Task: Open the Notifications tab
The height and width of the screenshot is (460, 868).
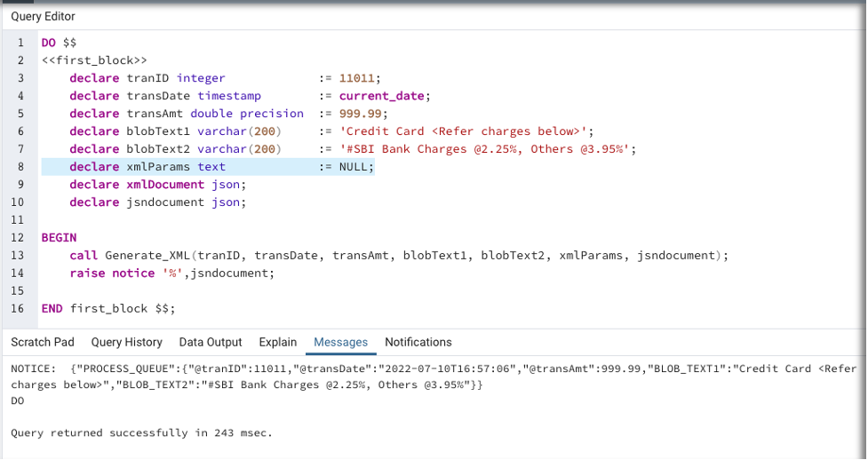Action: (x=418, y=342)
